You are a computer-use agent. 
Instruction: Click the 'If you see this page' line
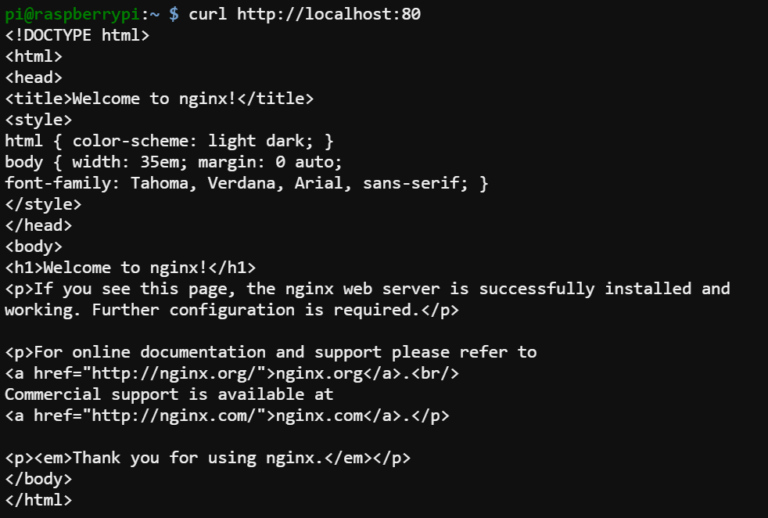point(367,289)
